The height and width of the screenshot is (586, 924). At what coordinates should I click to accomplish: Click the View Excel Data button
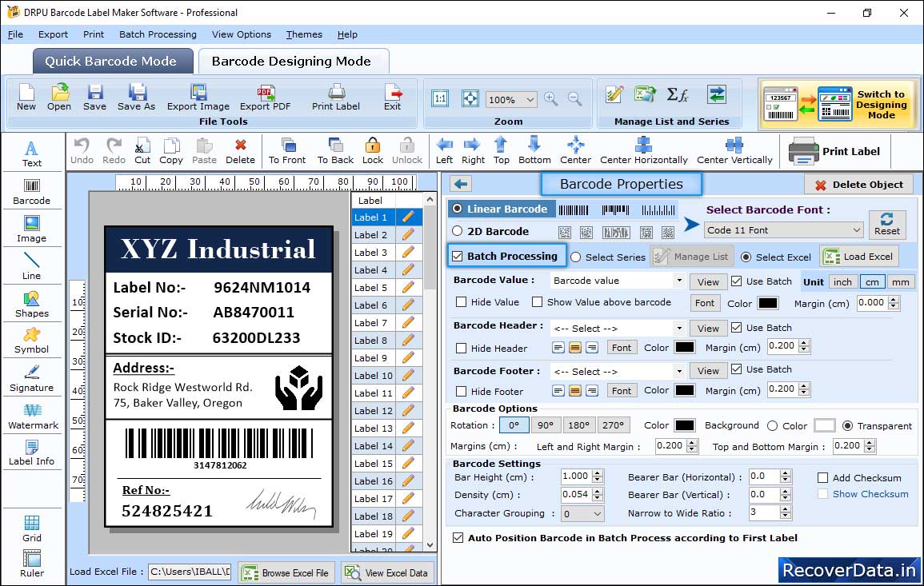387,572
